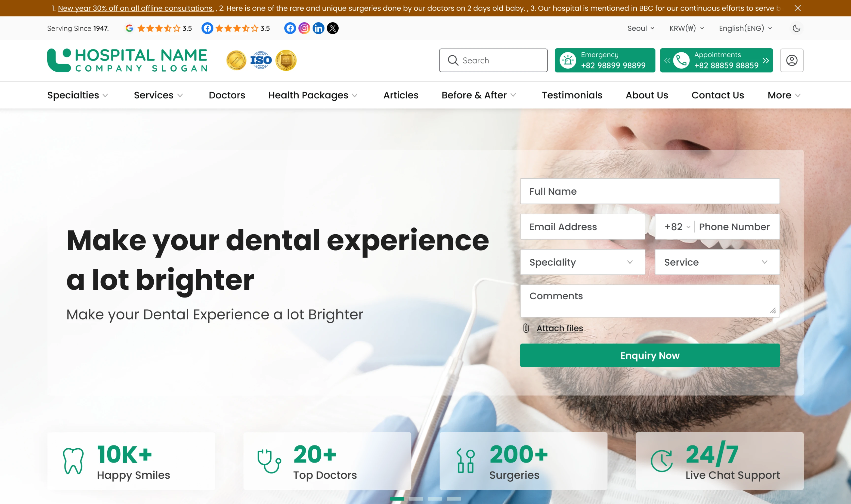Click the 24/7 Live Chat Support card

click(x=720, y=461)
